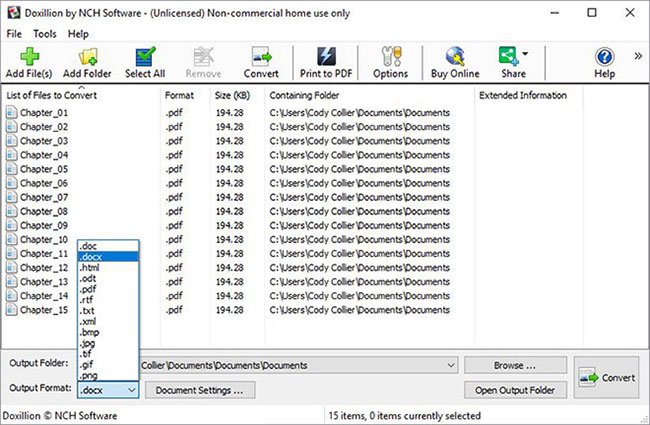Click the Select All toolbar icon

(145, 56)
